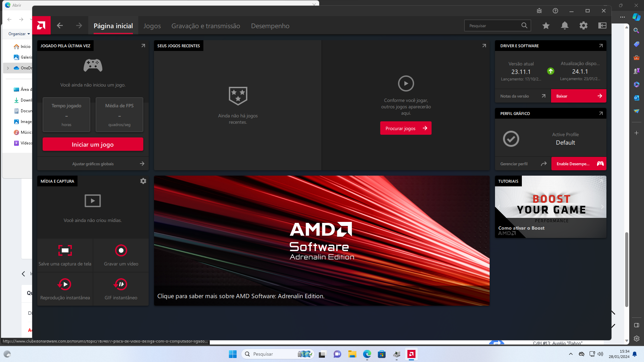Screen dimensions: 644x362
Task: Click the Procurar jogos button
Action: tap(406, 128)
